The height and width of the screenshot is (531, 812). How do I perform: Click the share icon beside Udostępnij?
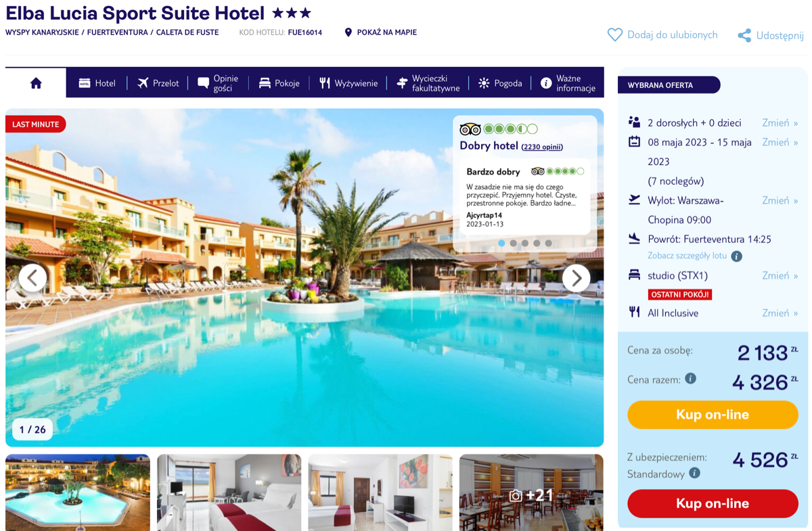click(744, 35)
